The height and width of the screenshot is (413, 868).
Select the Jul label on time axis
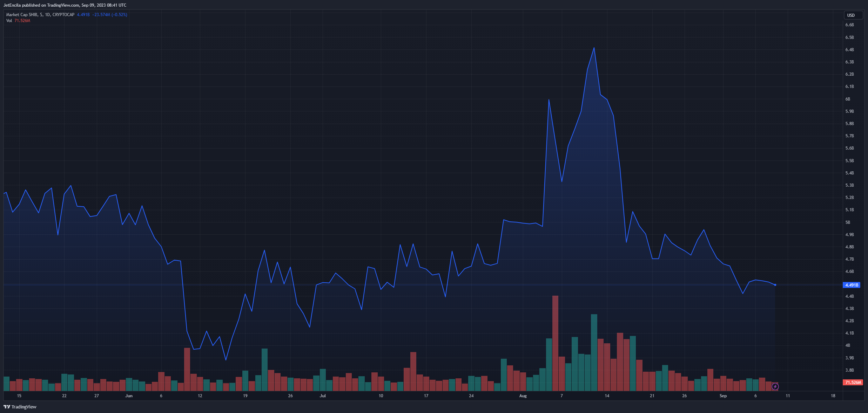click(x=323, y=396)
